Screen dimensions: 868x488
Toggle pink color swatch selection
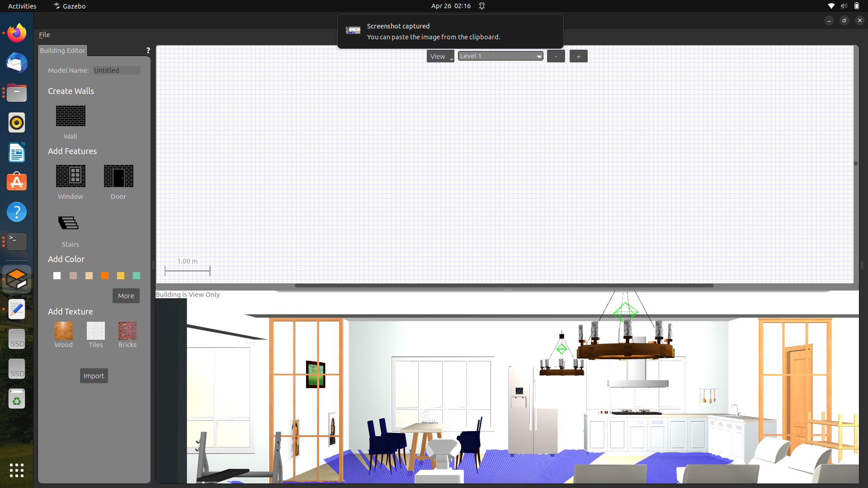(x=73, y=275)
